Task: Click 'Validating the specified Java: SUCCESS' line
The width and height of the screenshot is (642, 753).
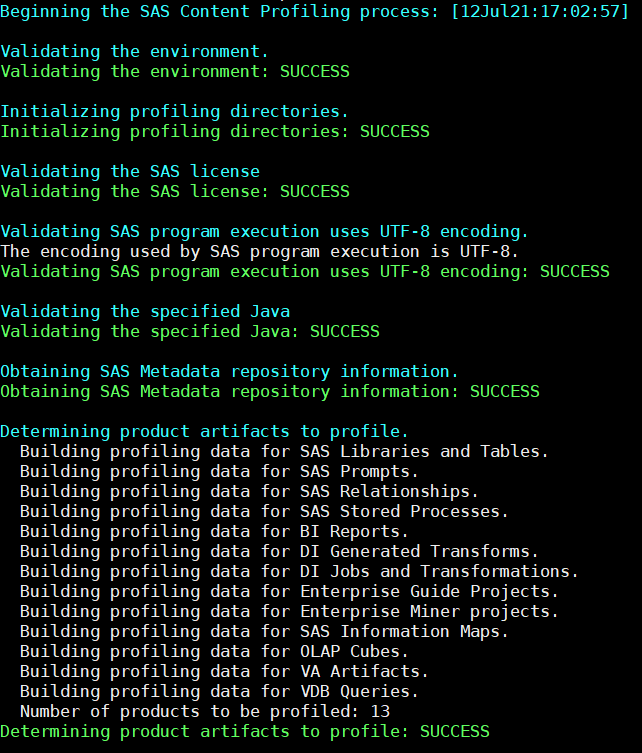Action: (x=190, y=332)
